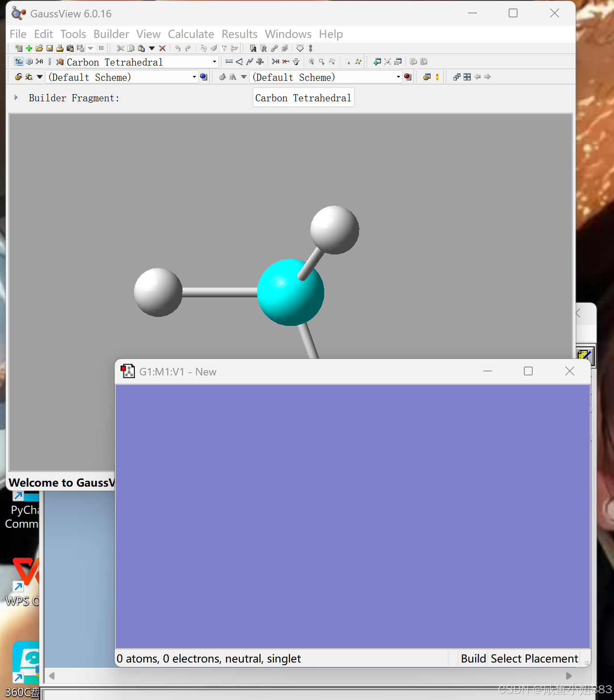Open the File menu
Image resolution: width=614 pixels, height=700 pixels.
pos(18,34)
